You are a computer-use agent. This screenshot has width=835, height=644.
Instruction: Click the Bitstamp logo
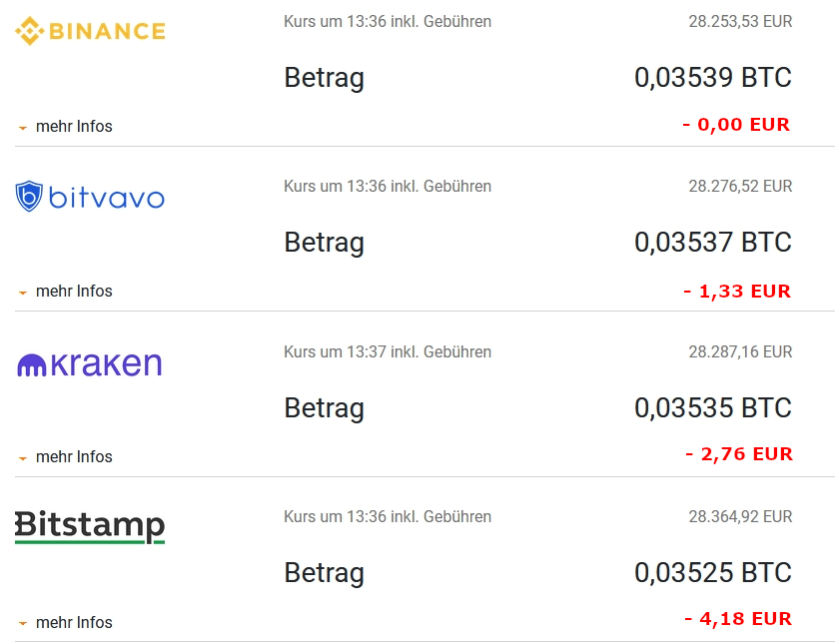pos(90,526)
